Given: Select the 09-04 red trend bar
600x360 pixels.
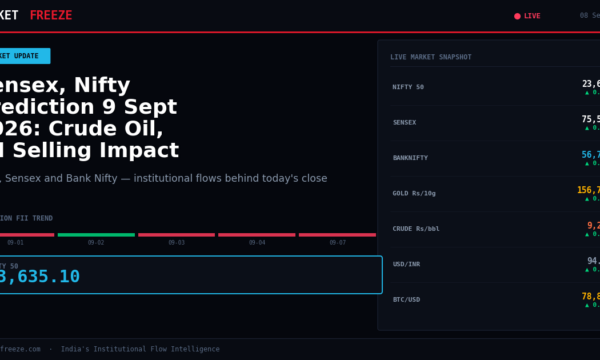Looking at the screenshot, I should [x=257, y=235].
